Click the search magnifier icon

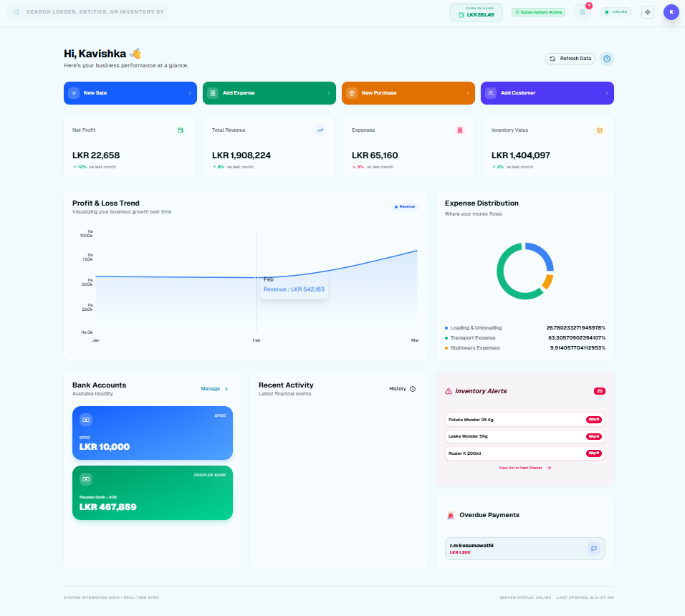[16, 12]
